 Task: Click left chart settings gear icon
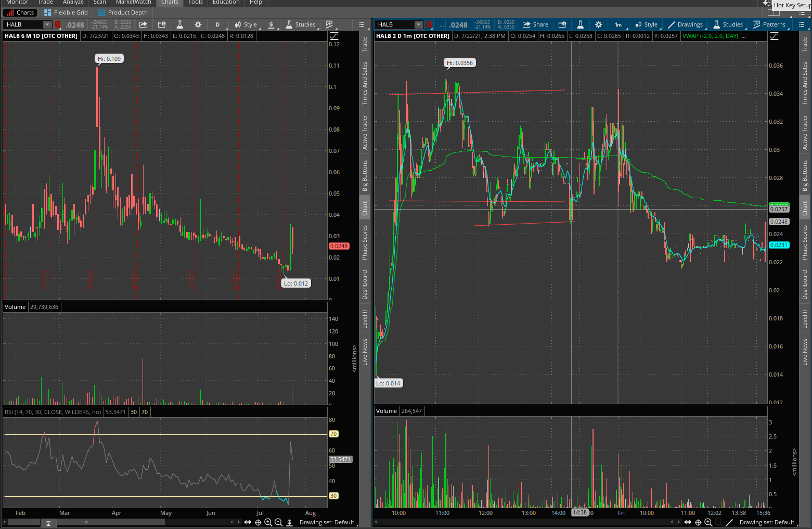pyautogui.click(x=198, y=24)
